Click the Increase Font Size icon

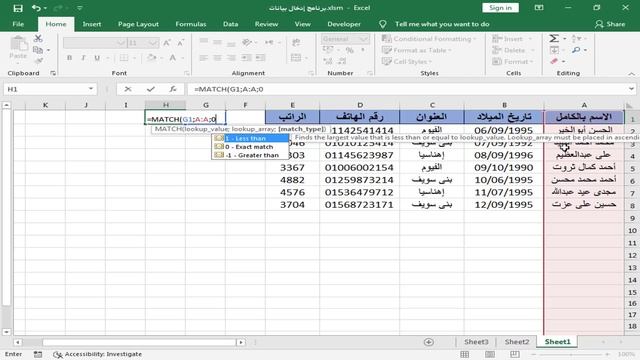(x=167, y=43)
